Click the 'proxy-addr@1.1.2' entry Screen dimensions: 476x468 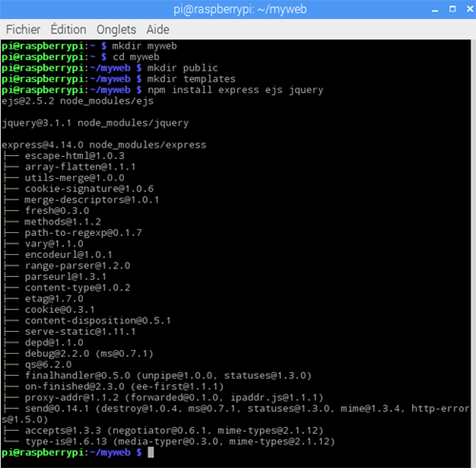coord(71,398)
